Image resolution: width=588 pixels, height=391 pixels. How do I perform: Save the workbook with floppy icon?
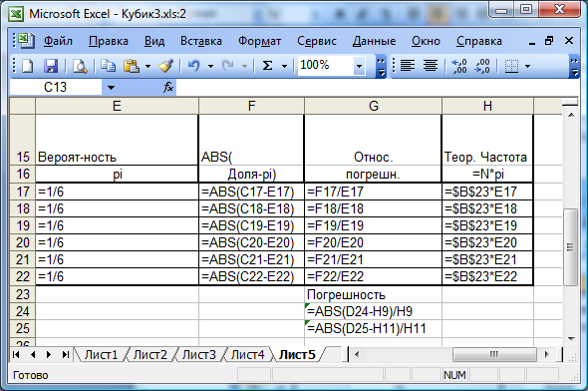pos(51,66)
